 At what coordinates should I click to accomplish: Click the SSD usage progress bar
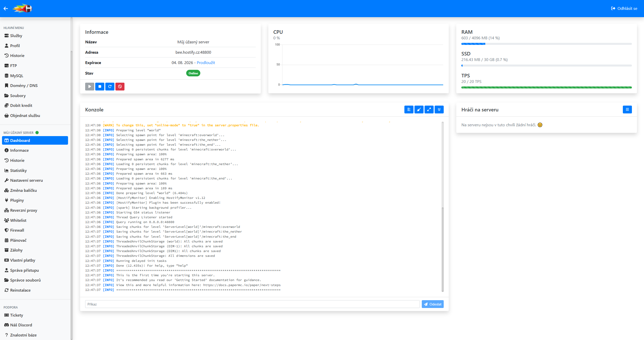click(546, 66)
